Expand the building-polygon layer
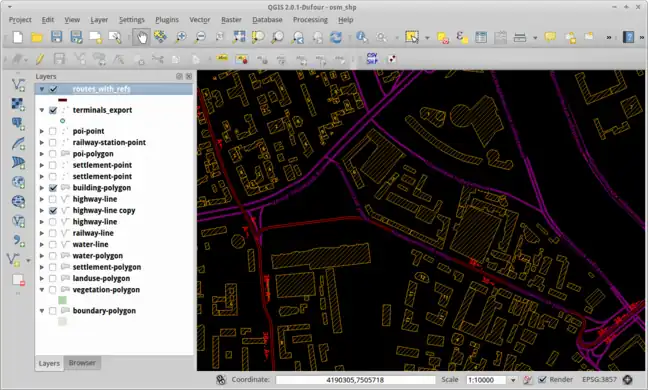 click(x=42, y=188)
